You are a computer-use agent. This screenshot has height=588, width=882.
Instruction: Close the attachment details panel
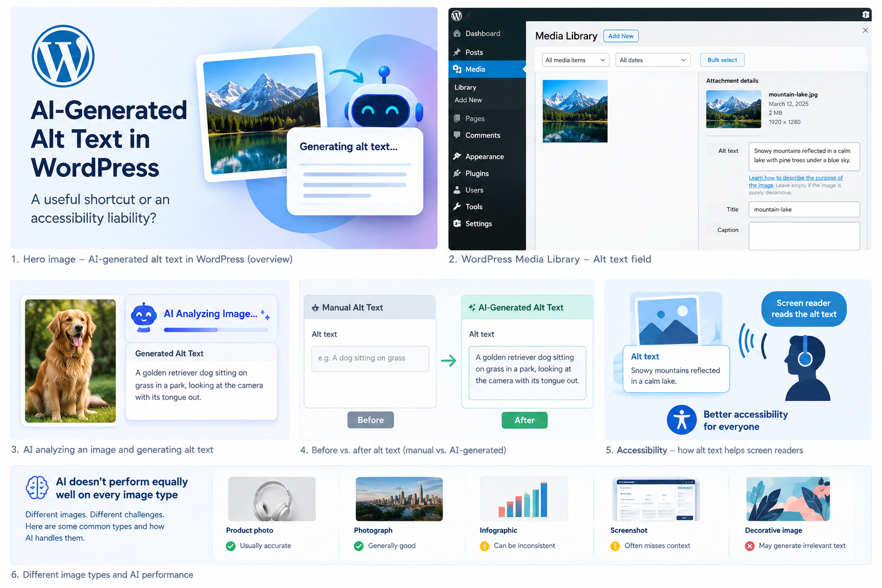point(865,30)
